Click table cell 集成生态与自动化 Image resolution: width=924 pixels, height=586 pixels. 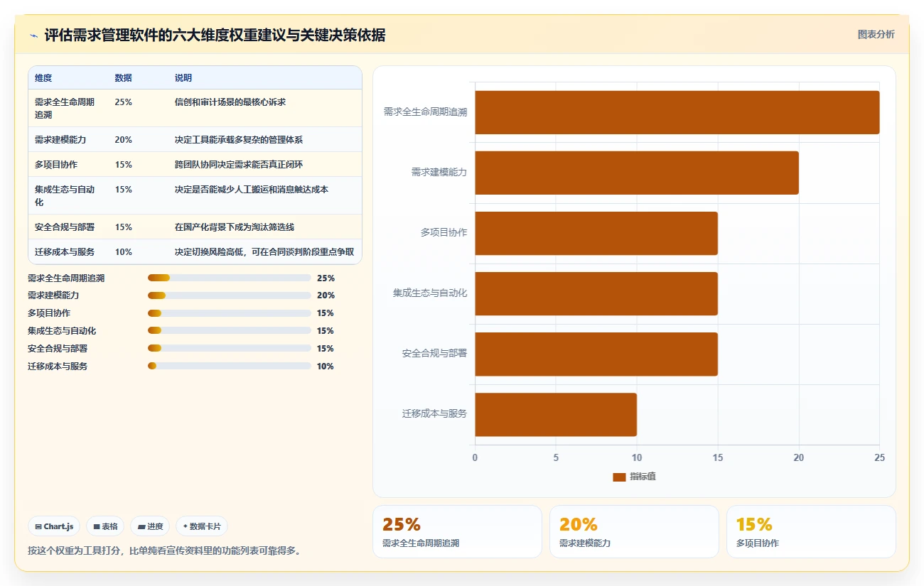click(x=65, y=195)
